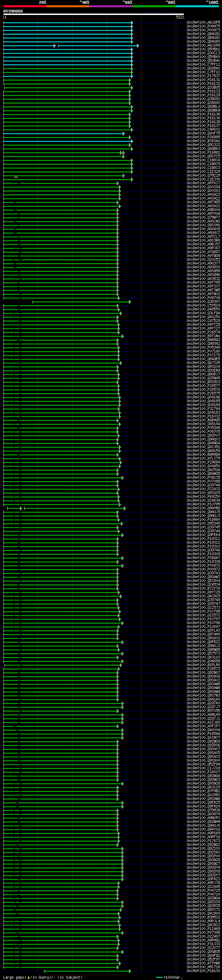The image size is (222, 980).
Task: Select label UniRef100_A9TKI7
Action: [x=203, y=183]
